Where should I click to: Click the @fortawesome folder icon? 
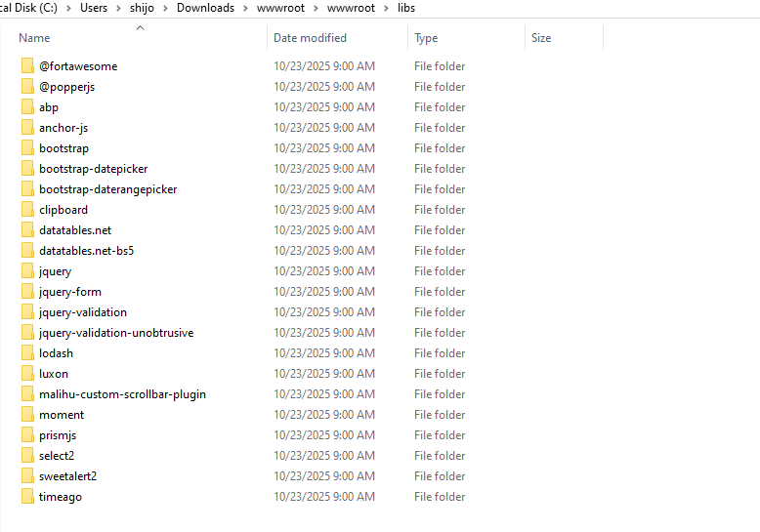point(26,66)
